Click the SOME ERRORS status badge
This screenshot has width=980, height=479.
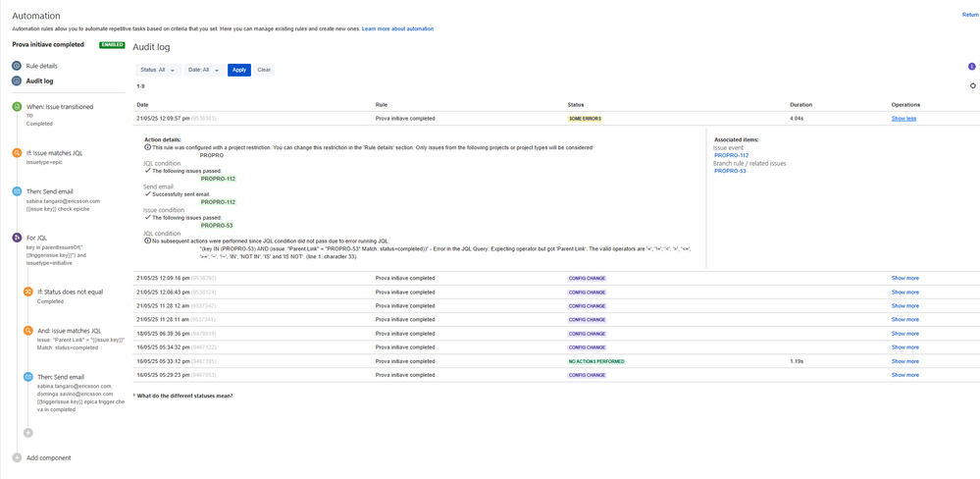pos(585,118)
